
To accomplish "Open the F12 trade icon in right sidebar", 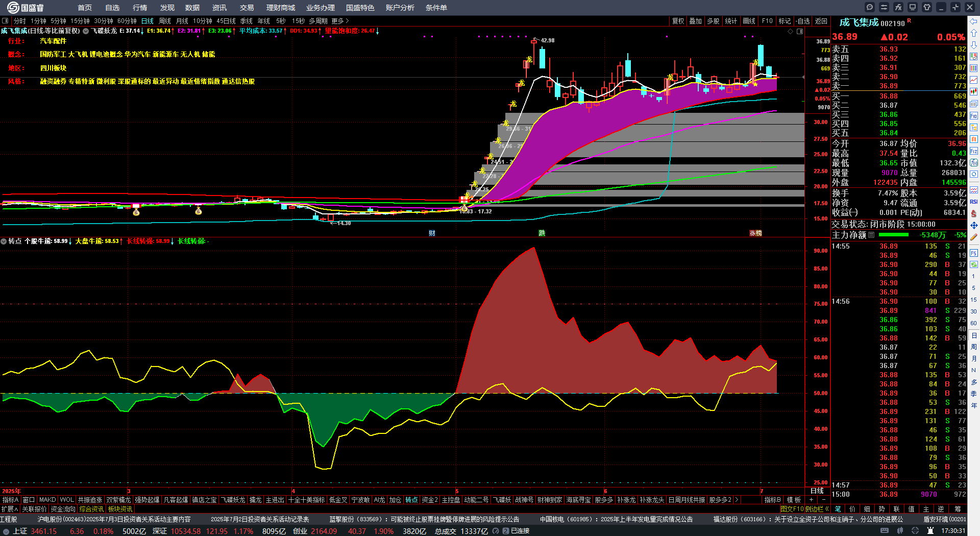I will point(974,151).
